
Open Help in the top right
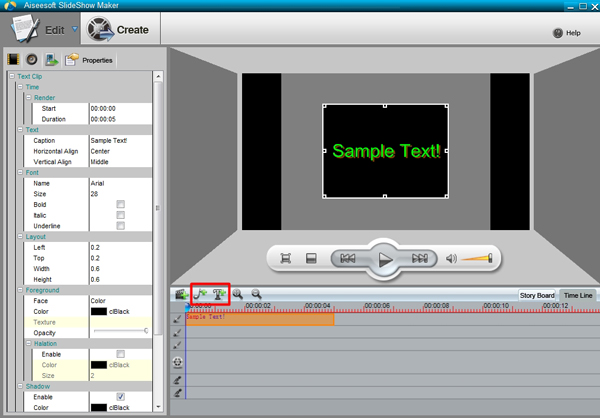(566, 33)
